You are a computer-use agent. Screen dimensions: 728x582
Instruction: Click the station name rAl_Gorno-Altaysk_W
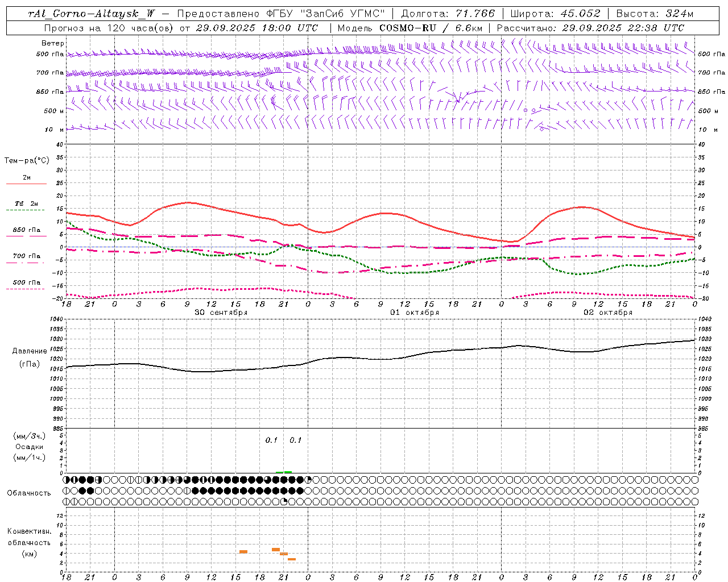[92, 14]
